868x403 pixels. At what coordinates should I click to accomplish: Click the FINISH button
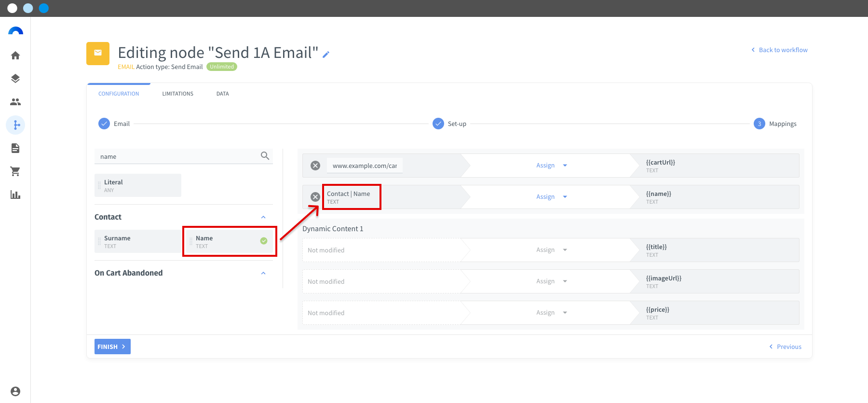(x=112, y=347)
